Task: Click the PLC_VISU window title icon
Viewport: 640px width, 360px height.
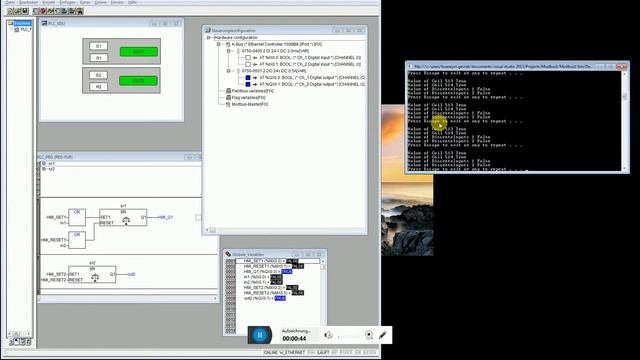Action: (44, 23)
